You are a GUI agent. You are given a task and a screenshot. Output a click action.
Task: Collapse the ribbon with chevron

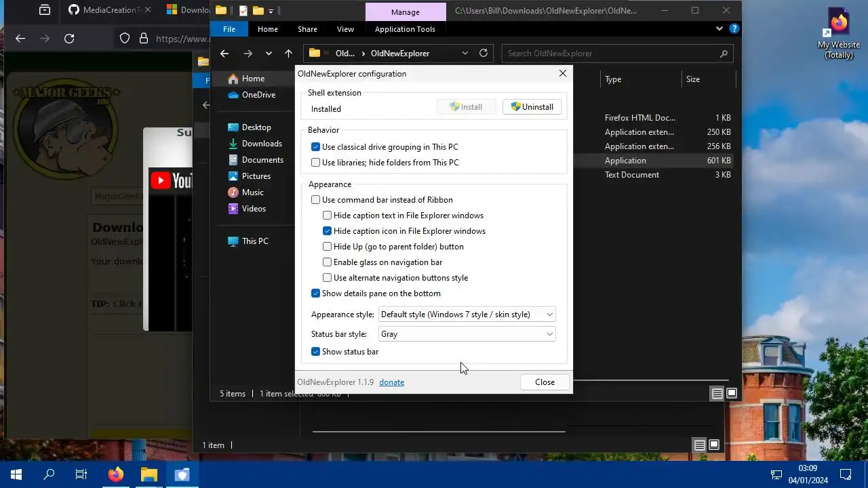[719, 29]
